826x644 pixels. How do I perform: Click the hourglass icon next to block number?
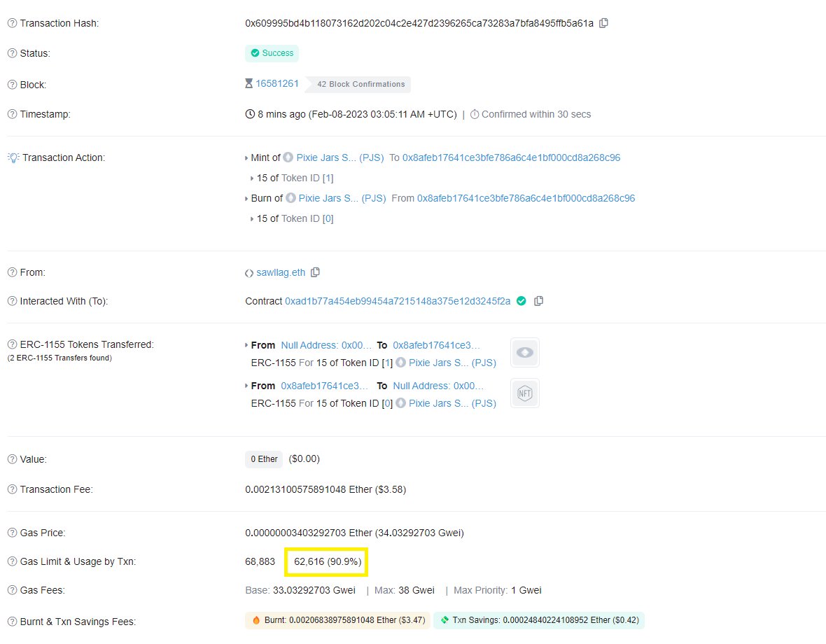(x=248, y=84)
